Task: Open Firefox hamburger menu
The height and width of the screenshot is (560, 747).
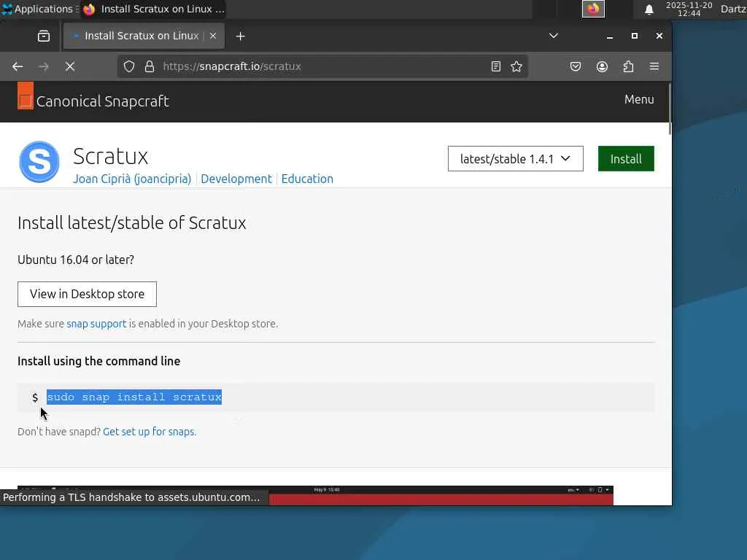Action: click(x=654, y=66)
